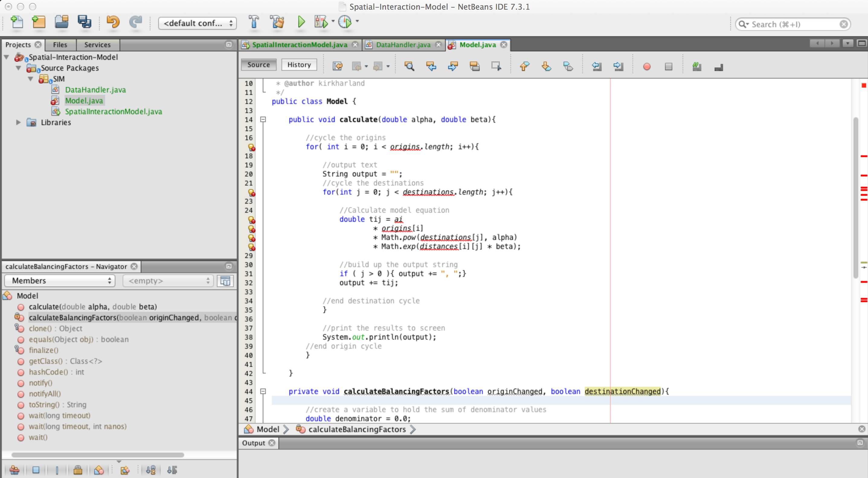Run the project with the green arrow
The width and height of the screenshot is (868, 478).
point(301,22)
